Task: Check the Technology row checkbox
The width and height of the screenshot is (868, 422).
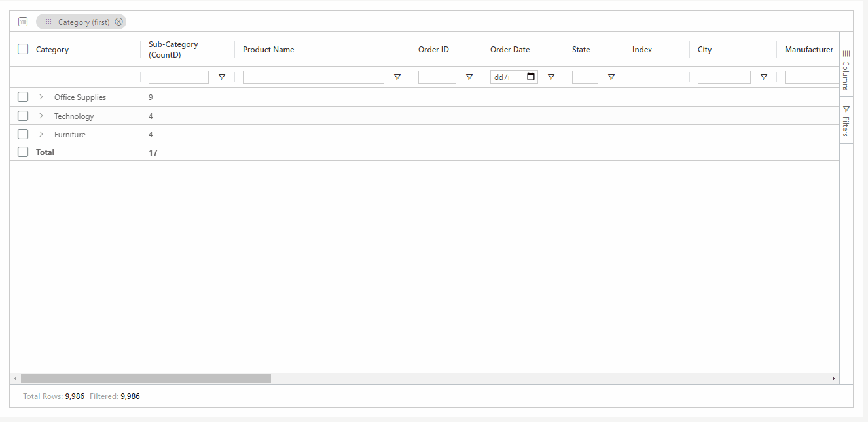Action: [x=23, y=116]
